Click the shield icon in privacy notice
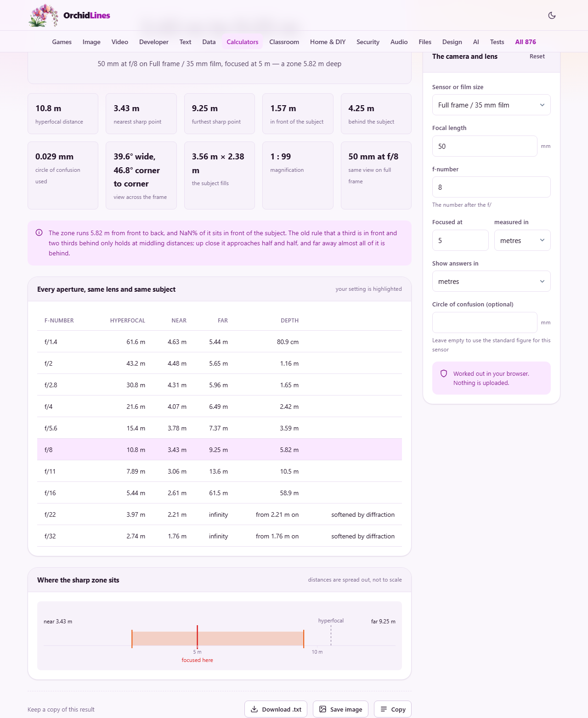Screen dimensions: 588x718 point(444,373)
